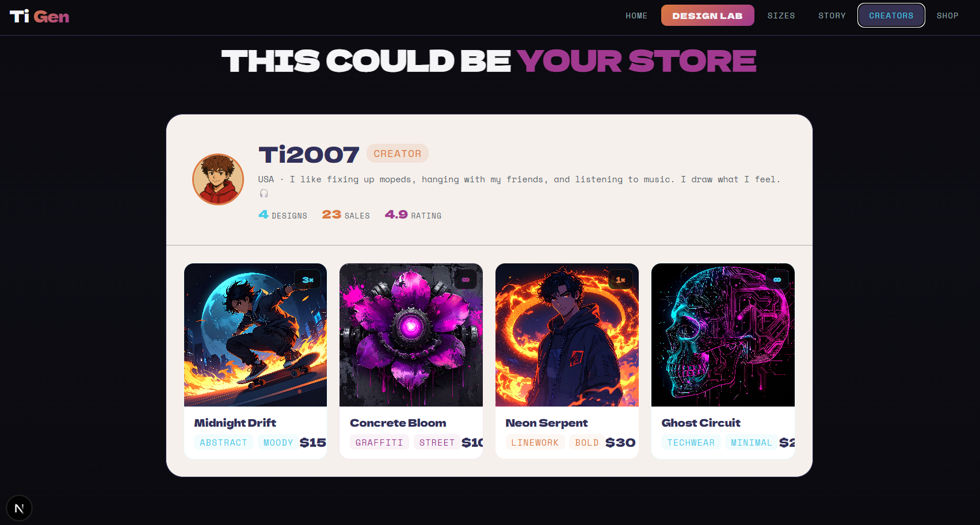Navigate to Sizes in the navbar

click(781, 16)
